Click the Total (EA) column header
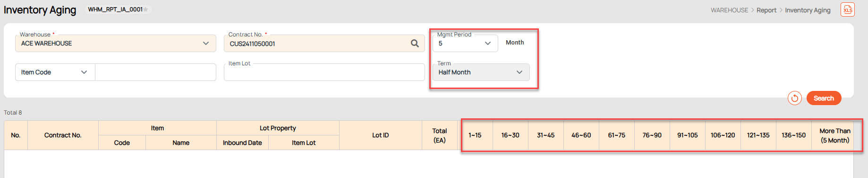Viewport: 868px width, 178px height. (439, 135)
